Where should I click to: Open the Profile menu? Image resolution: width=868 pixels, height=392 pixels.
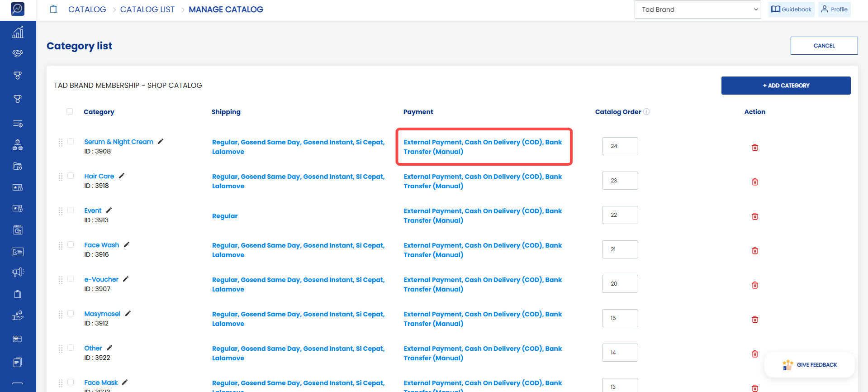(835, 10)
